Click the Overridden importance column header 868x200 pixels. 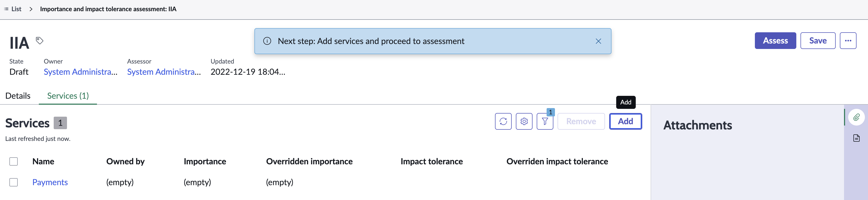pyautogui.click(x=309, y=162)
